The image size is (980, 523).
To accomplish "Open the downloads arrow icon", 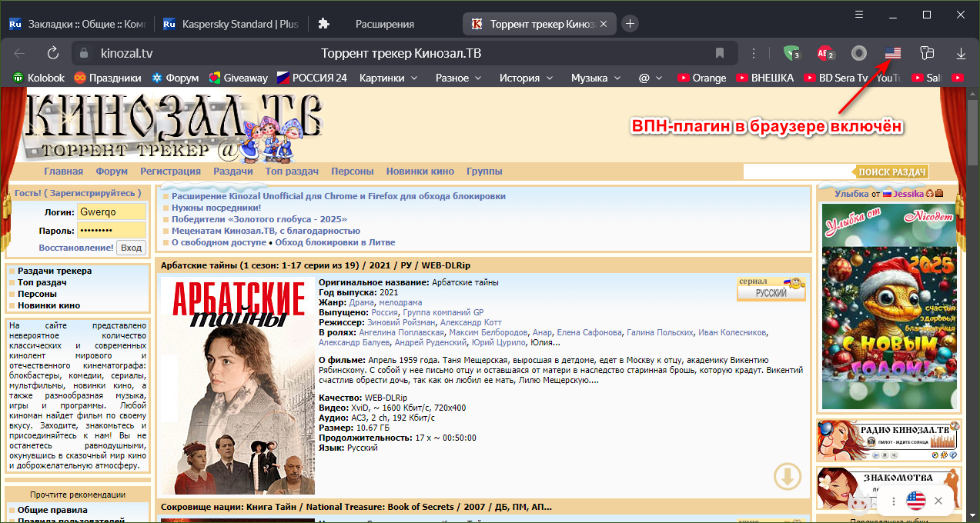I will click(x=961, y=53).
